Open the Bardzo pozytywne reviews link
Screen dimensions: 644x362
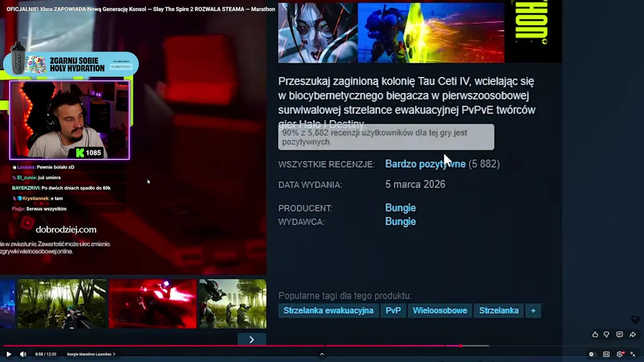(425, 164)
